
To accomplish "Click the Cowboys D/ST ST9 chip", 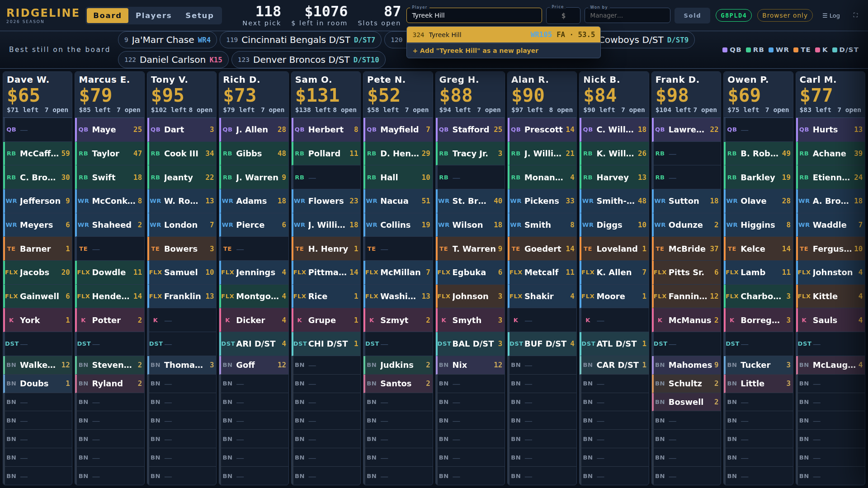I will coord(646,40).
